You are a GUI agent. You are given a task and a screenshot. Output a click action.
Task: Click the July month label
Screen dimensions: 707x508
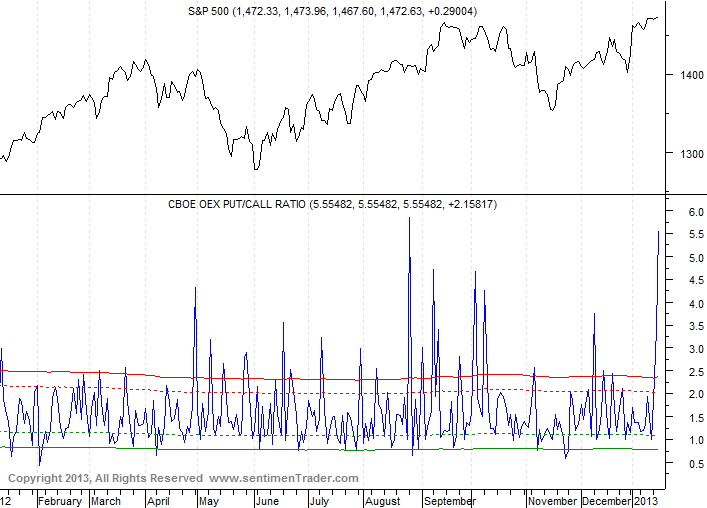[x=318, y=501]
